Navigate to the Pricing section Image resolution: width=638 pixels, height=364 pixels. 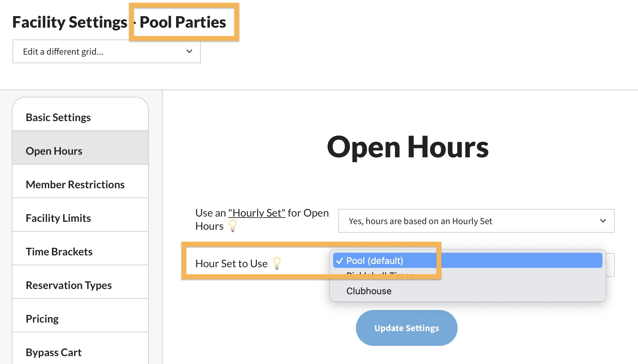click(42, 319)
